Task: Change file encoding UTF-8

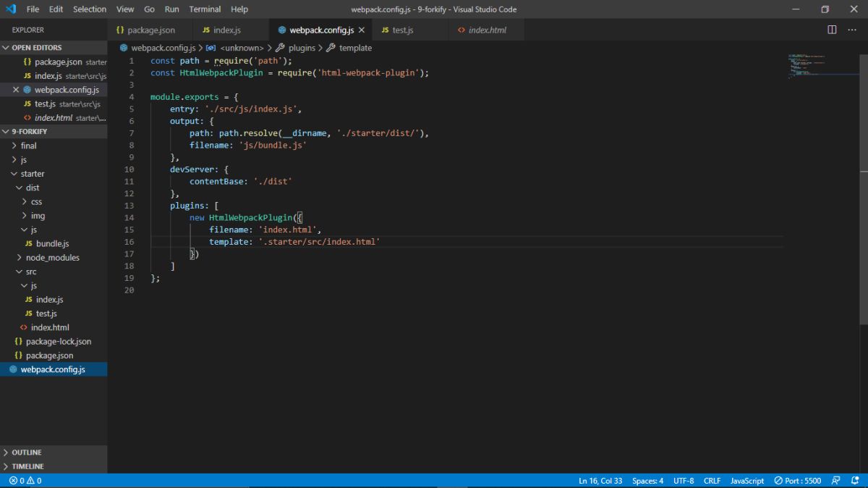Action: [684, 481]
